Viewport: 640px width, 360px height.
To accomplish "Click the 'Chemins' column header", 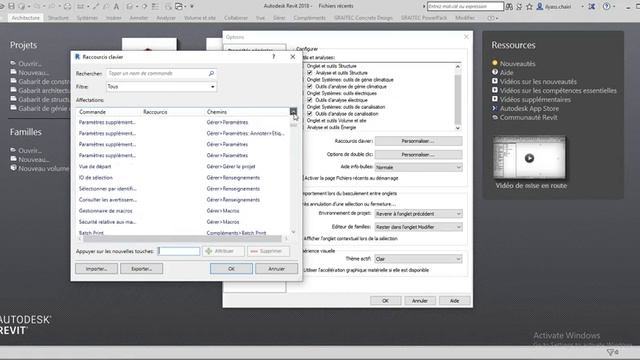I will pos(247,112).
